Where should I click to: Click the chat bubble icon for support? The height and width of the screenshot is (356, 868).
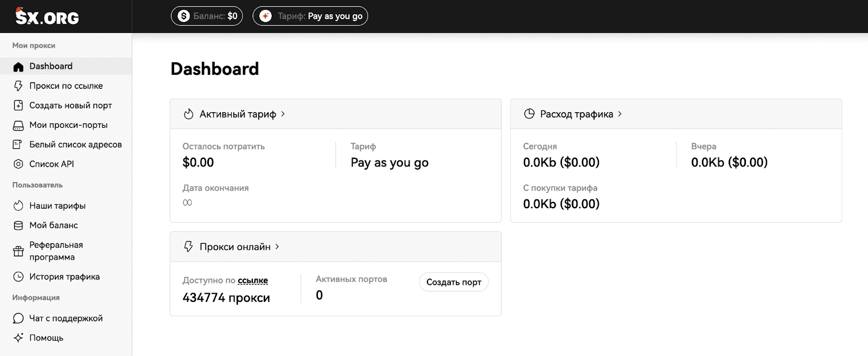click(x=18, y=318)
